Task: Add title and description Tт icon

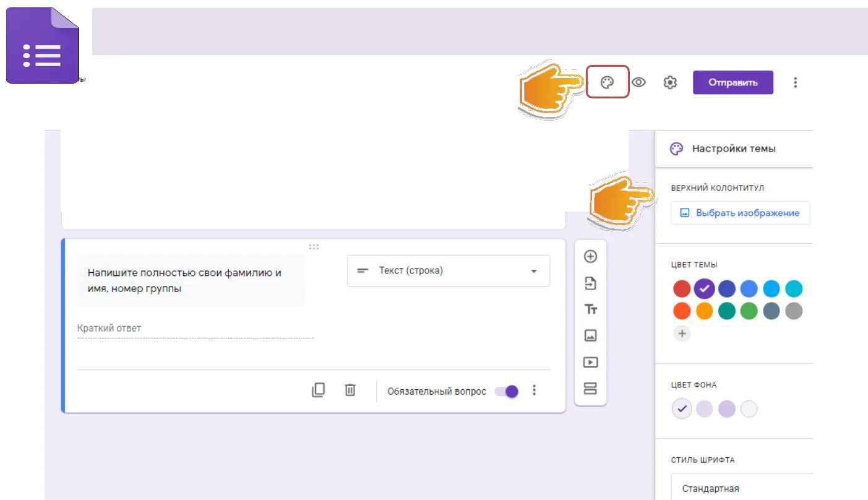Action: coord(591,309)
